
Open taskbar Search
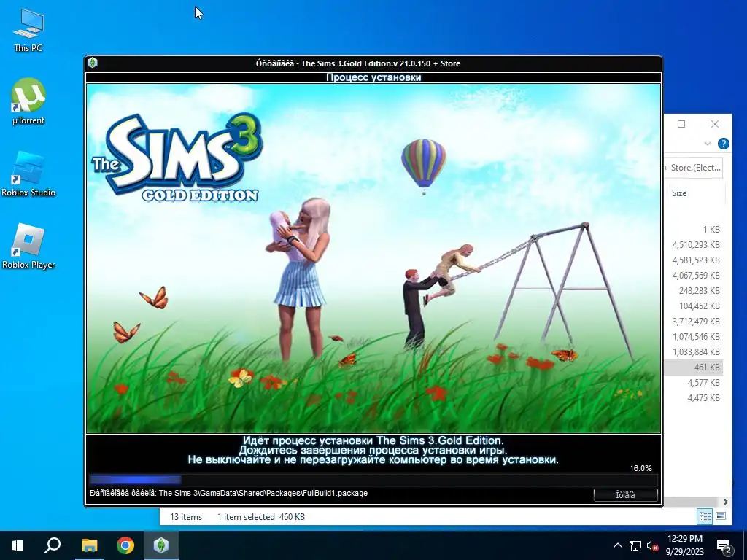click(x=53, y=545)
